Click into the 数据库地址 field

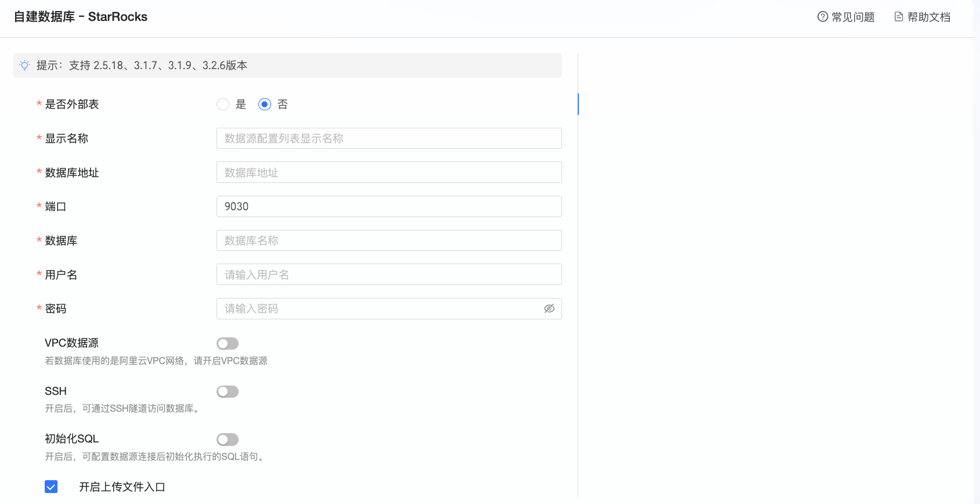coord(389,172)
